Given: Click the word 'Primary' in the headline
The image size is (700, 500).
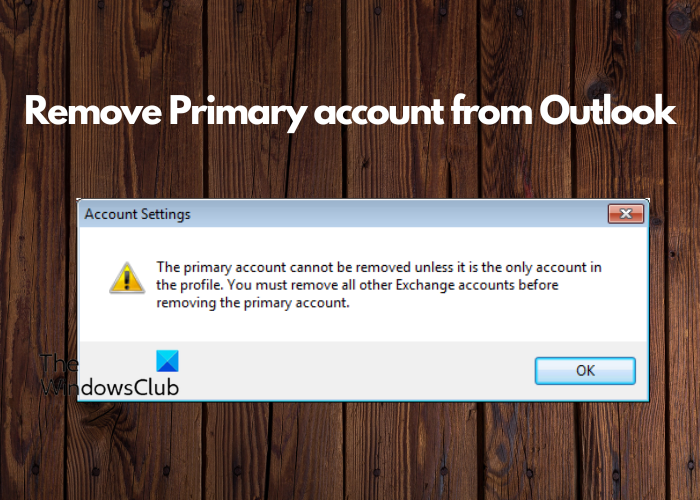Looking at the screenshot, I should tap(238, 112).
